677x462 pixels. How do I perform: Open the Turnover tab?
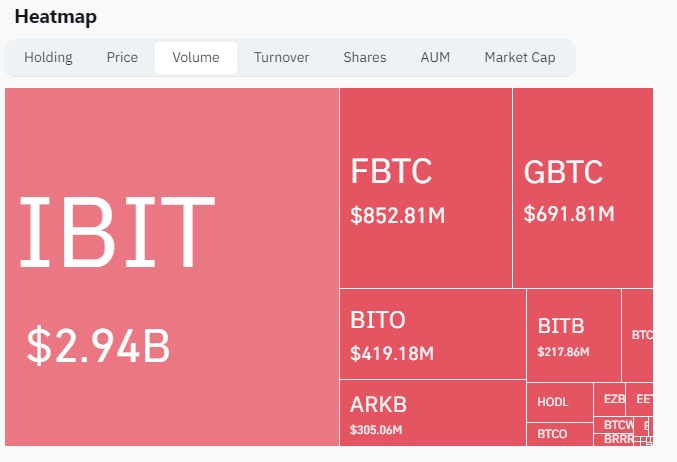tap(281, 58)
